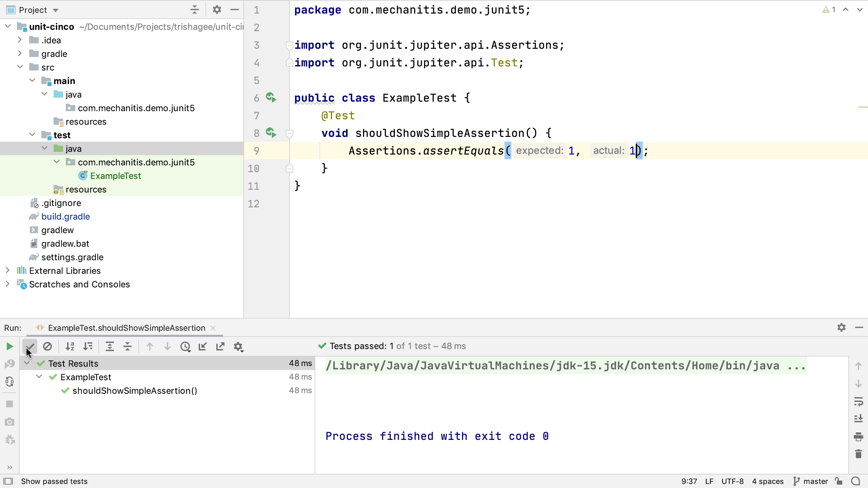Screen dimensions: 868x488
Task: Click rerun failed tests icon
Action: pyautogui.click(x=9, y=364)
